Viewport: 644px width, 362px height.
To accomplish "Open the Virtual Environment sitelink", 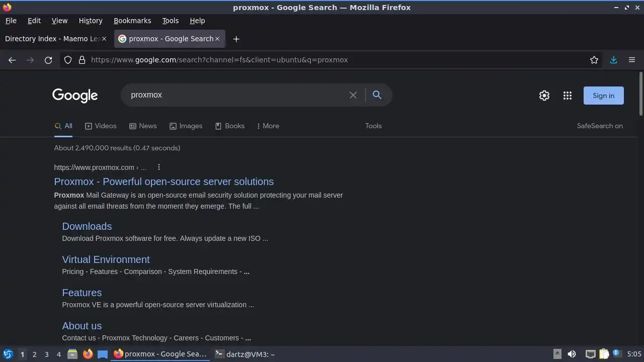I will (x=106, y=259).
